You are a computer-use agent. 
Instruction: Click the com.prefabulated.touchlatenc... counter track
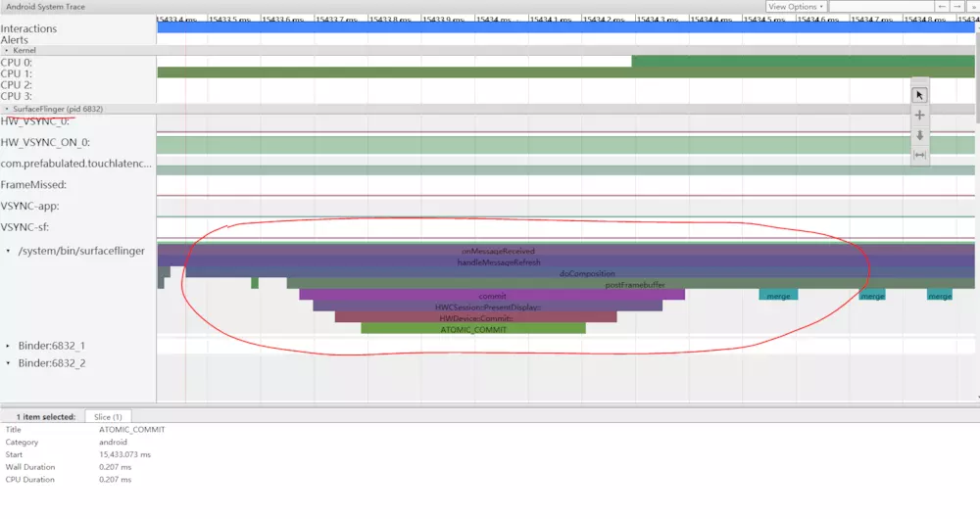coord(565,169)
